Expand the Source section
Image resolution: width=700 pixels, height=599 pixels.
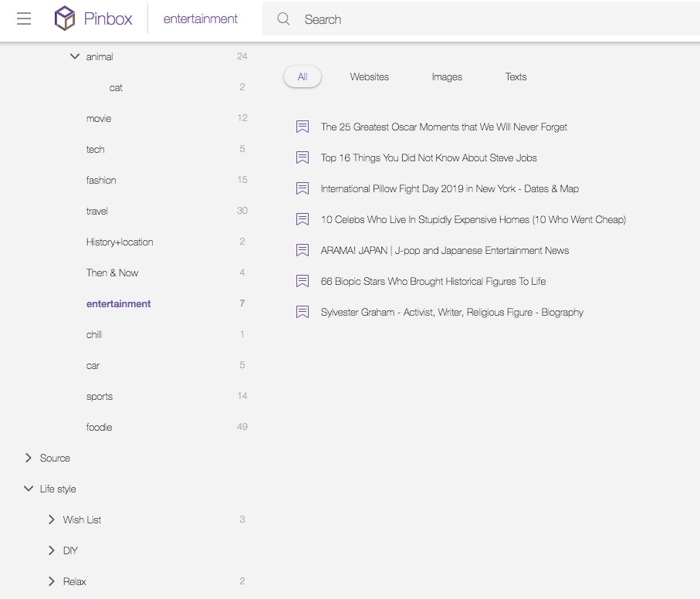click(28, 458)
